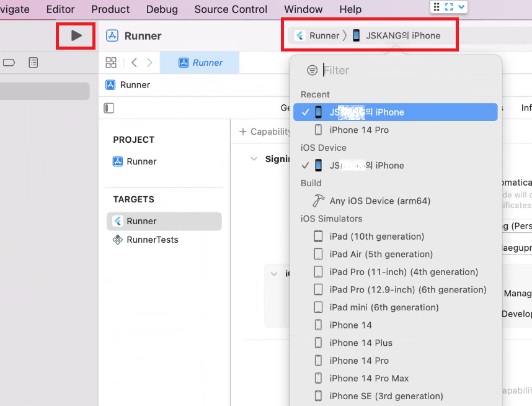Click the Run play button
Image resolution: width=532 pixels, height=406 pixels.
tap(76, 35)
